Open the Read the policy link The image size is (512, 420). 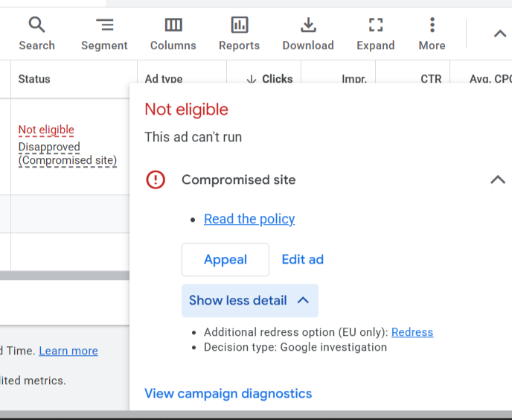tap(249, 219)
